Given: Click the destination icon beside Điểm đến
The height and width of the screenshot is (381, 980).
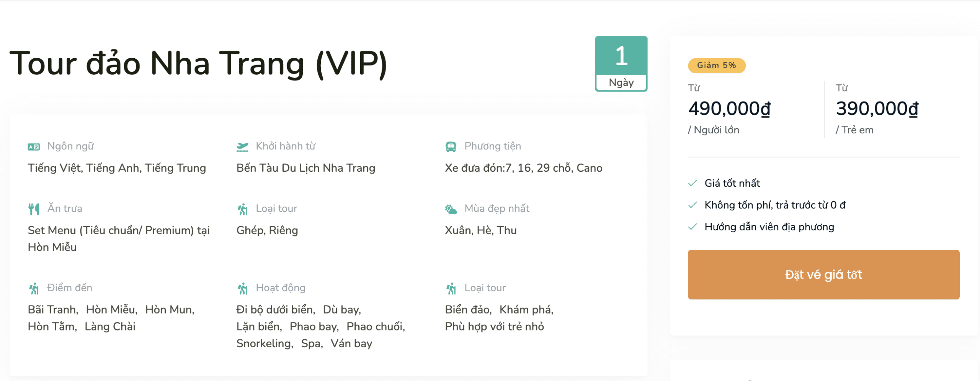Looking at the screenshot, I should (x=34, y=287).
